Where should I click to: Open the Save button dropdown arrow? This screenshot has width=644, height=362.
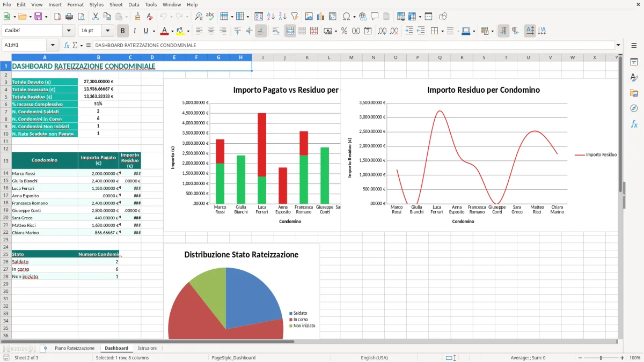coord(46,17)
